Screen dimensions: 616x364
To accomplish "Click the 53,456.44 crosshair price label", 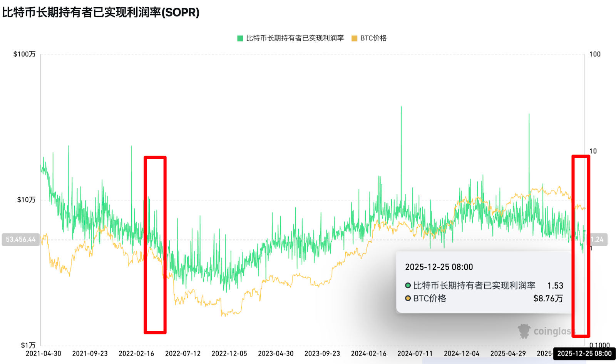I will [21, 239].
